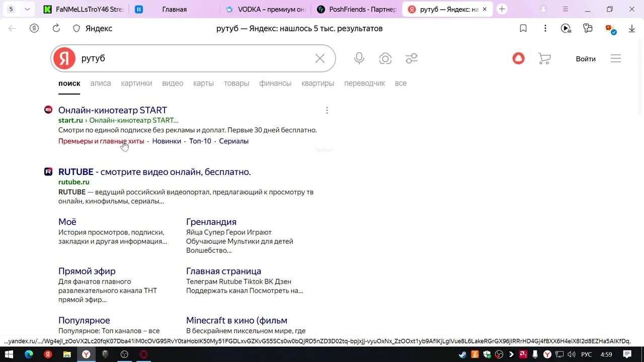
Task: Open the chat/translate extension icon
Action: click(588, 29)
